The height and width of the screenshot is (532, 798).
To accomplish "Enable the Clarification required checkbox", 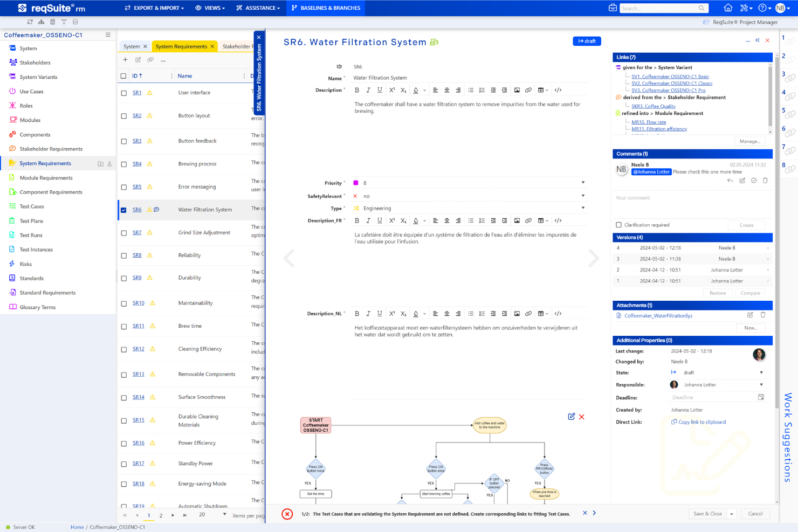I will (x=618, y=225).
